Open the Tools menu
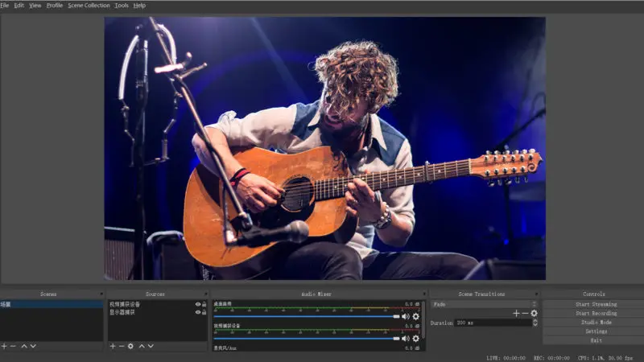Screen dimensions: 644x362 tap(122, 5)
